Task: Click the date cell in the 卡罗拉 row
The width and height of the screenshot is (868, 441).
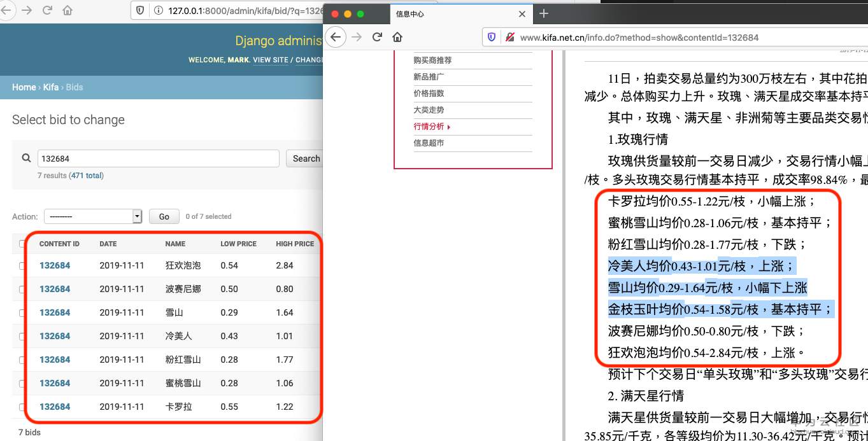Action: (122, 407)
